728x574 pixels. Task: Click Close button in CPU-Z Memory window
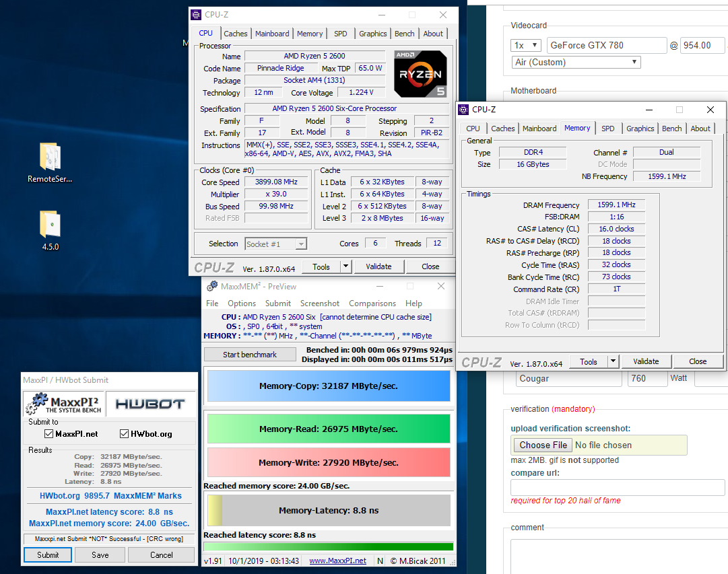click(698, 361)
